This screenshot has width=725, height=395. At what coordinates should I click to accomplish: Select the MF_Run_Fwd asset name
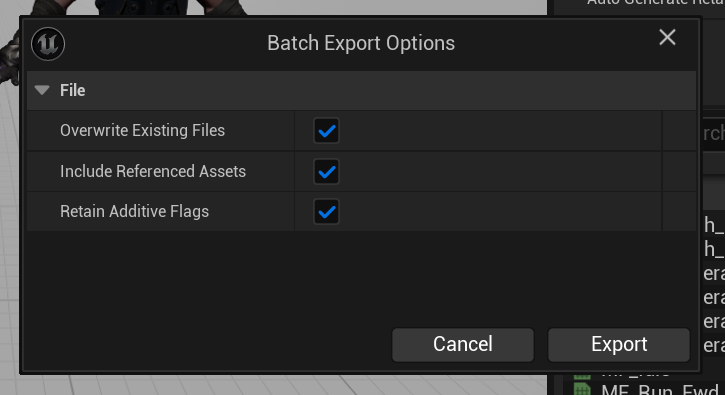click(661, 390)
